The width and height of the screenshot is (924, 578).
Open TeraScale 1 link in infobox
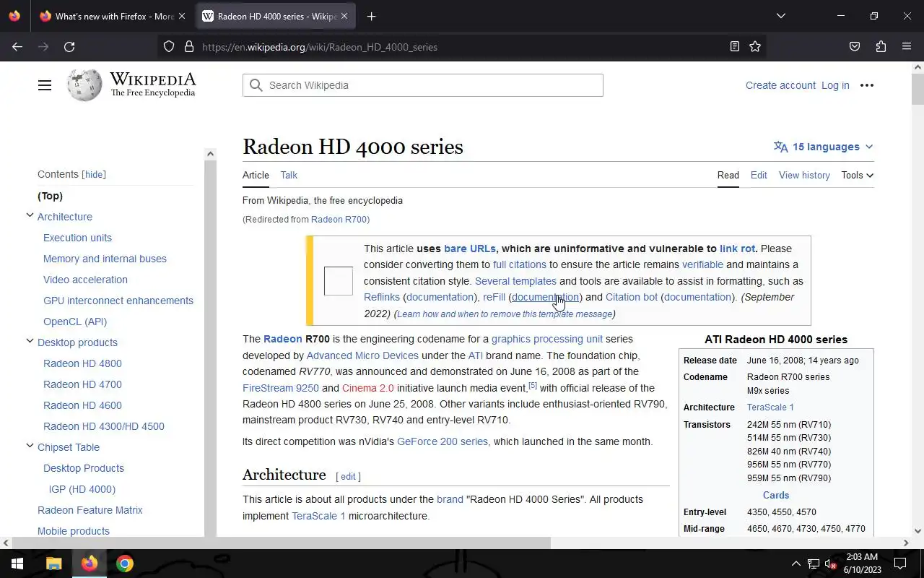click(x=770, y=407)
